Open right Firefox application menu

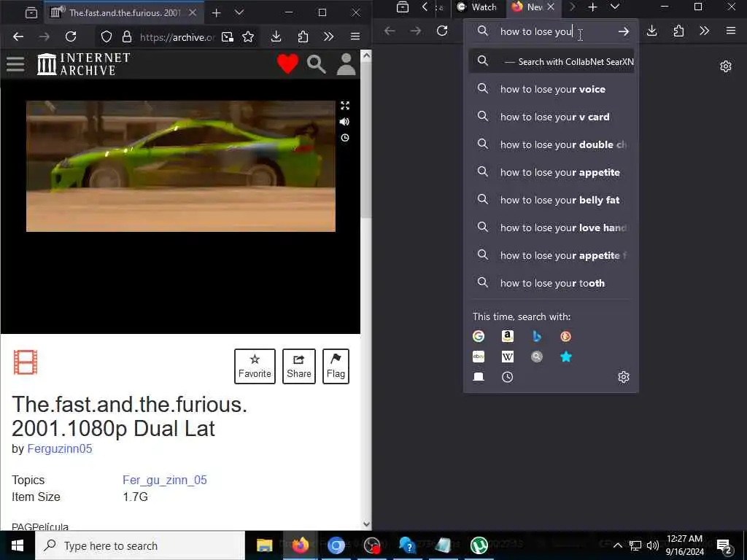[731, 31]
